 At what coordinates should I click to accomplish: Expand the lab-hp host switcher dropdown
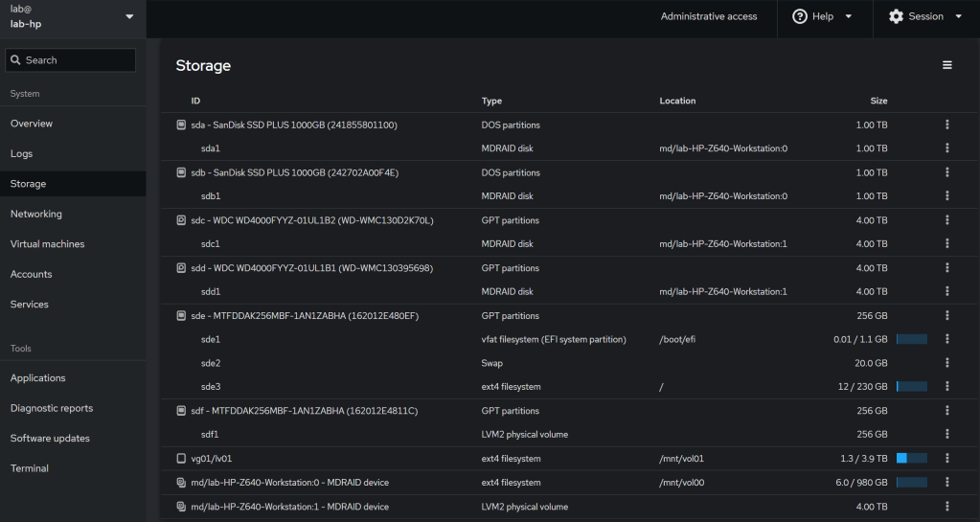129,16
